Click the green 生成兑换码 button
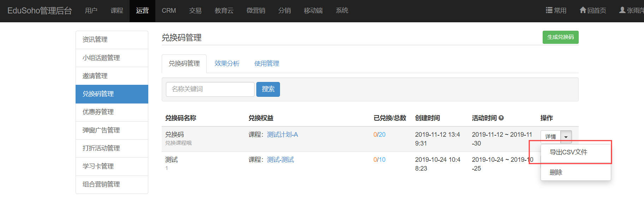Viewport: 644px width, 201px height. (x=560, y=37)
